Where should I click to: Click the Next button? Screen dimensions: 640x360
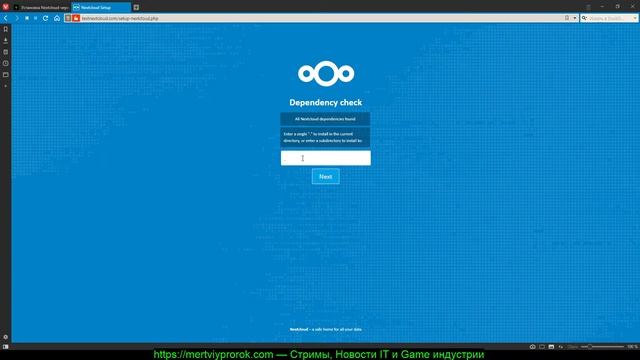(326, 176)
